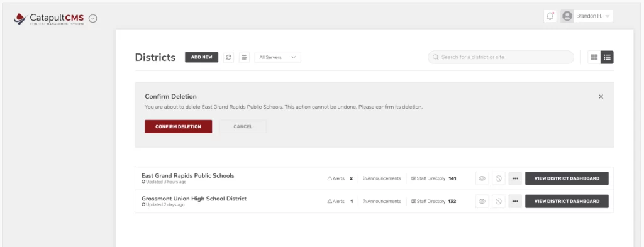This screenshot has height=247, width=644.
Task: Open the All Servers dropdown
Action: [x=277, y=57]
